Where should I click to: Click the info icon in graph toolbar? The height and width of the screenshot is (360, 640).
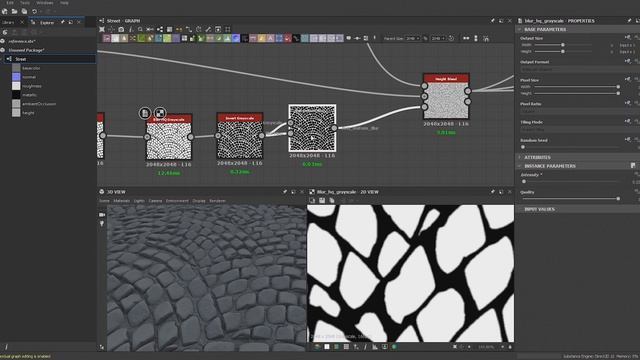point(131,29)
